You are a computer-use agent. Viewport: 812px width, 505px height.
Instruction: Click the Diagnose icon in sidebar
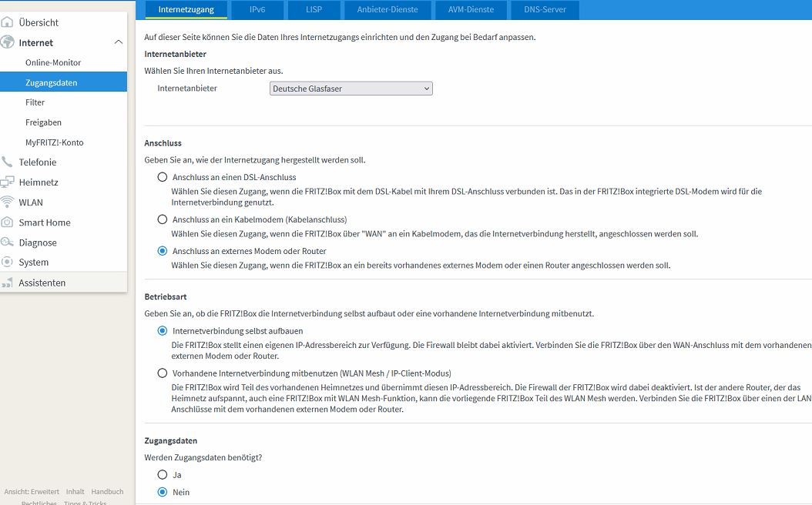pos(7,242)
